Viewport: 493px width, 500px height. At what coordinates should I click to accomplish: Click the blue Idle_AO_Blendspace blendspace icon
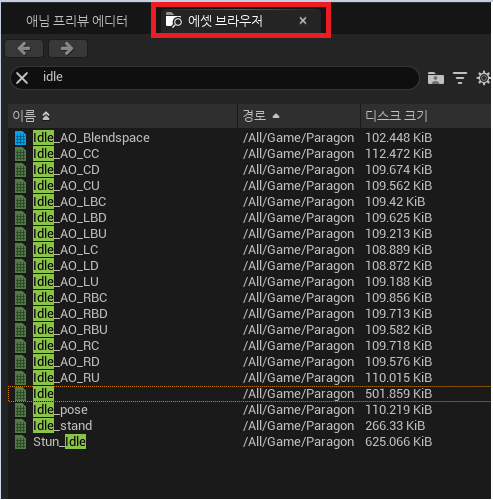click(x=20, y=138)
